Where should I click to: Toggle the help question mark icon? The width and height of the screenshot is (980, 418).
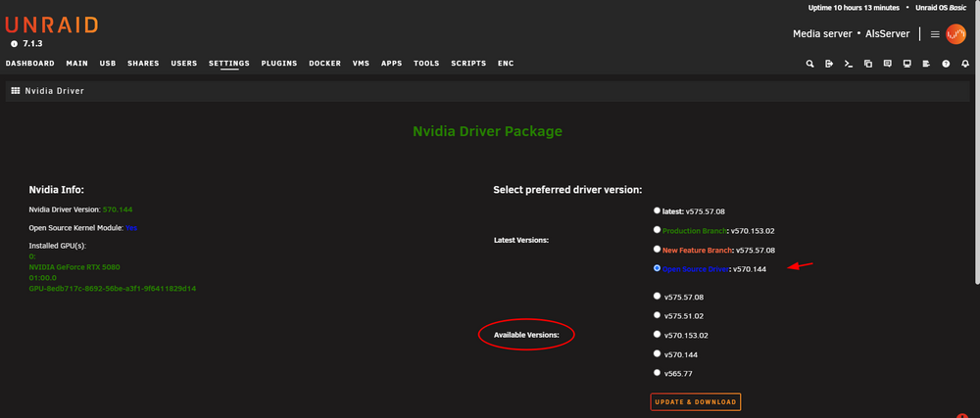point(946,64)
